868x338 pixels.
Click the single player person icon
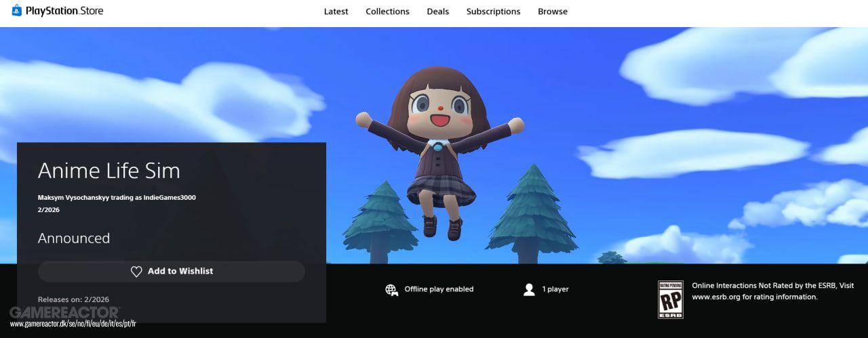tap(529, 289)
